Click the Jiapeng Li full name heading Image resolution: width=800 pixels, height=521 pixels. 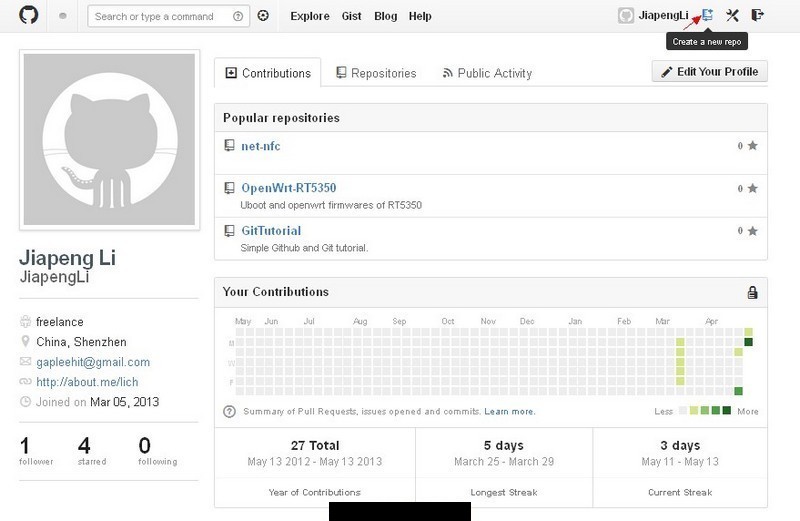tap(67, 258)
